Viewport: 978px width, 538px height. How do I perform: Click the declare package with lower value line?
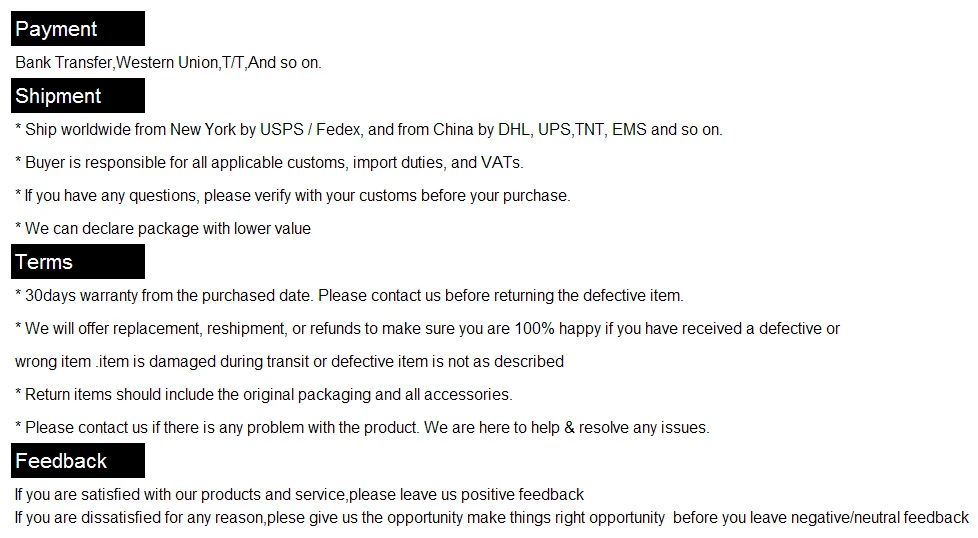click(163, 229)
